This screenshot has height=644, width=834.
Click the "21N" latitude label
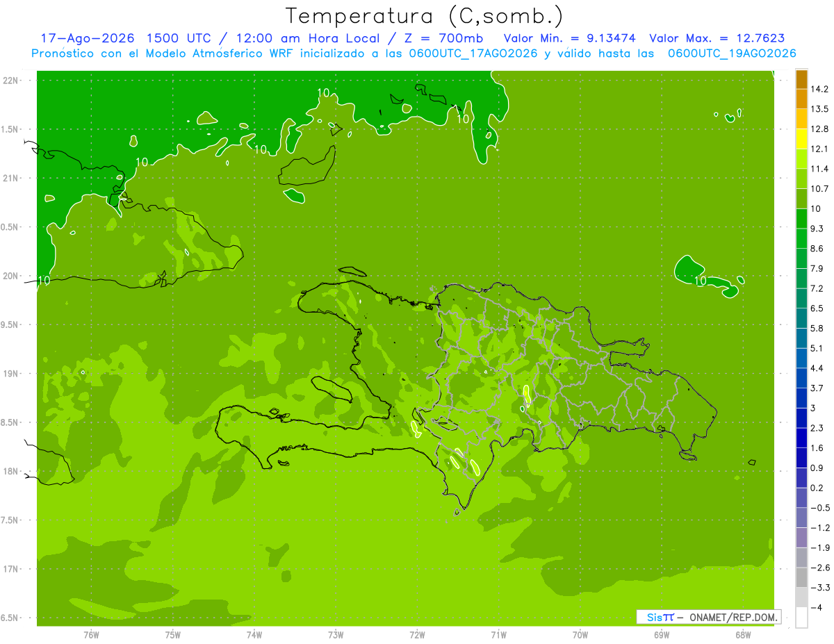pyautogui.click(x=11, y=179)
